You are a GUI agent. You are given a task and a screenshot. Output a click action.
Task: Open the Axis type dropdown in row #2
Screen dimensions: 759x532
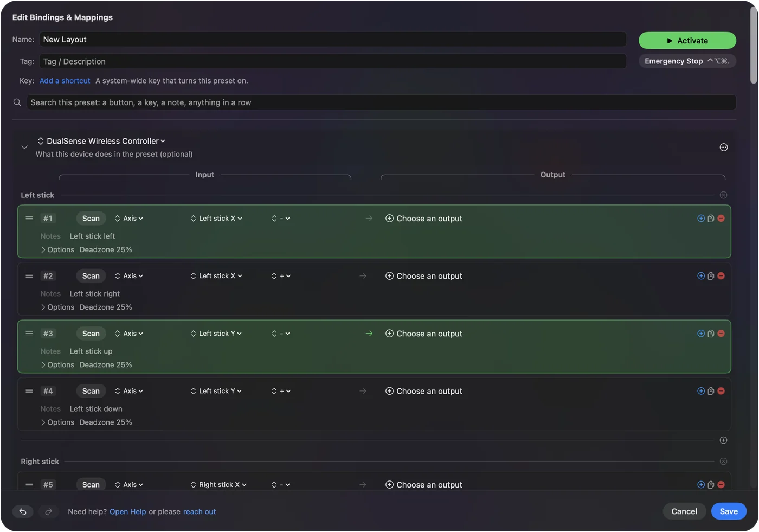(129, 276)
